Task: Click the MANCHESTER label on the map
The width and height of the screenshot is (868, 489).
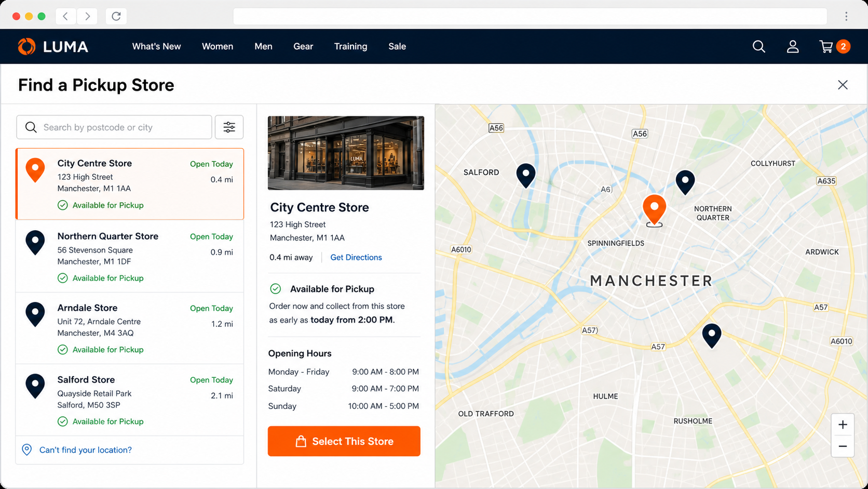Action: pyautogui.click(x=651, y=281)
